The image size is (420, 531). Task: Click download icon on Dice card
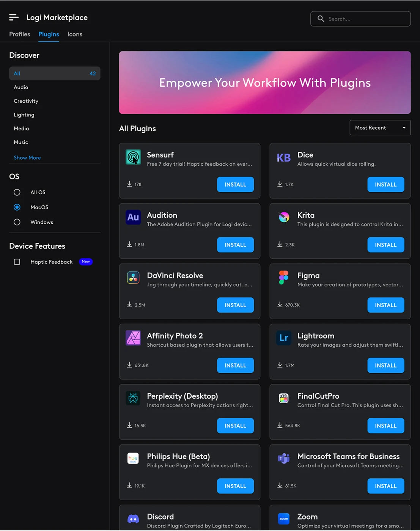[x=280, y=184]
